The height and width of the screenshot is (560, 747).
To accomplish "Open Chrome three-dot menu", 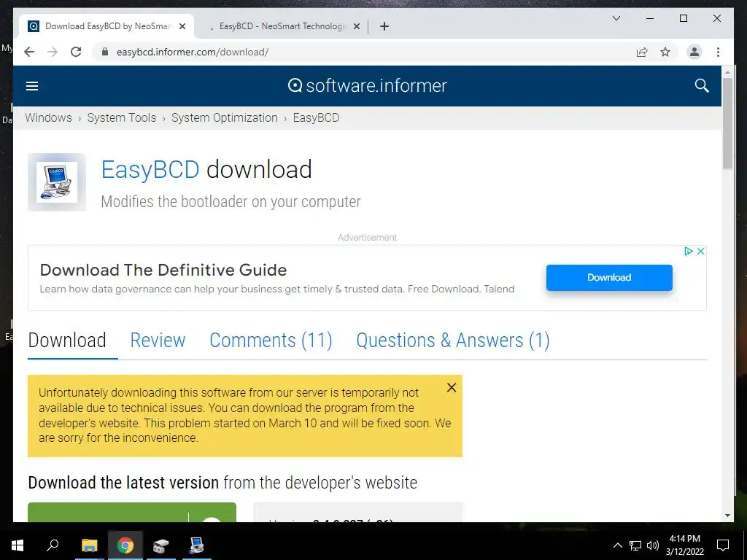I will 718,52.
